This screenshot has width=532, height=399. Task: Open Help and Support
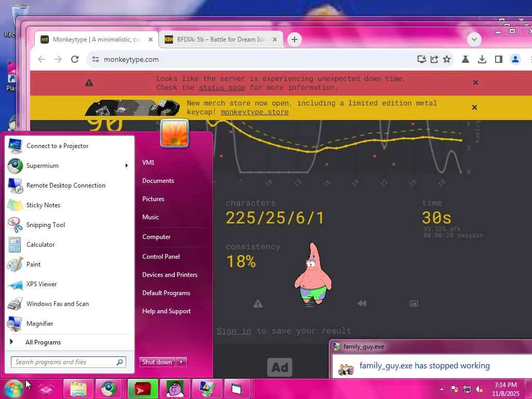tap(166, 311)
